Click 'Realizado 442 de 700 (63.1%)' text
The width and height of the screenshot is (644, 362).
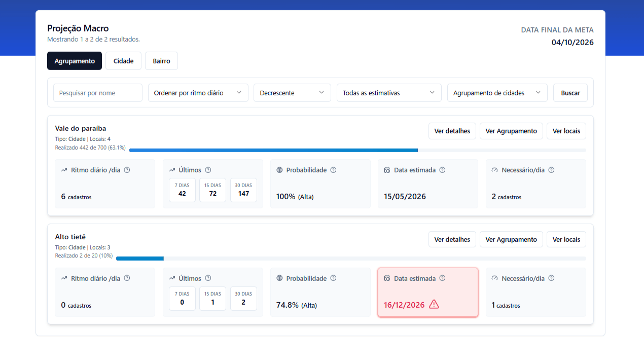pos(90,148)
